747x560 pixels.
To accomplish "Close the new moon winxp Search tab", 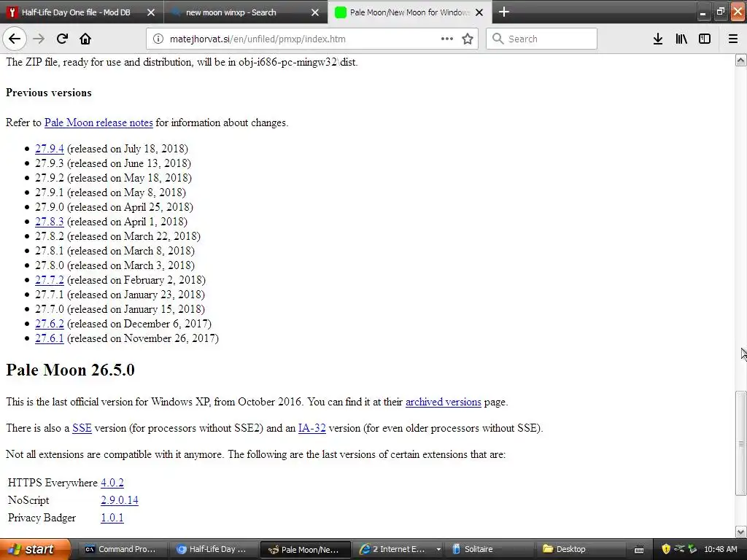I will tap(315, 12).
